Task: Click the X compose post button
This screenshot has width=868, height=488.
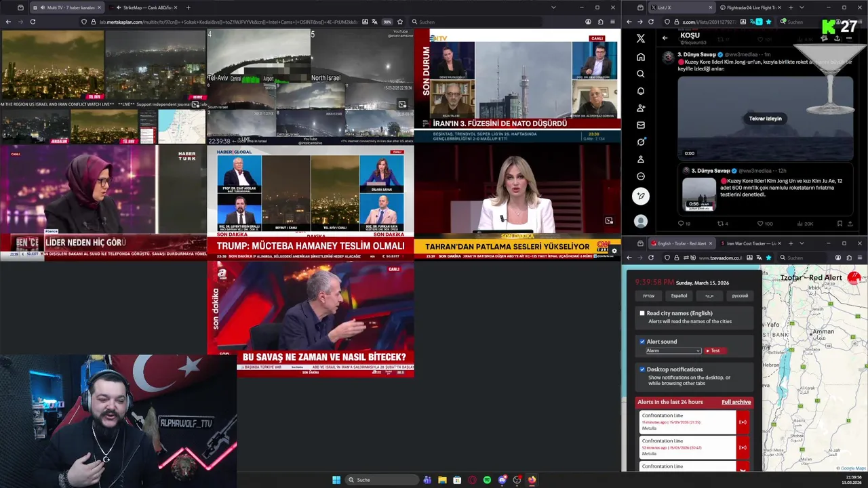Action: coord(640,196)
